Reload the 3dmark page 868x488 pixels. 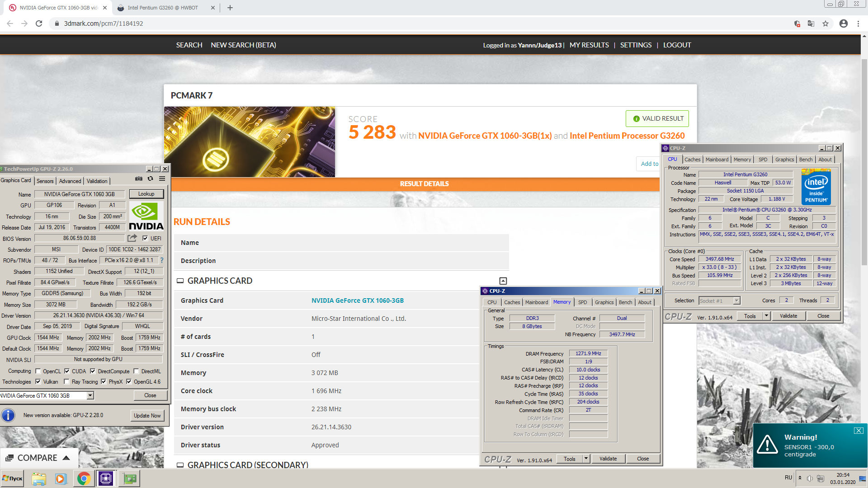pos(39,23)
